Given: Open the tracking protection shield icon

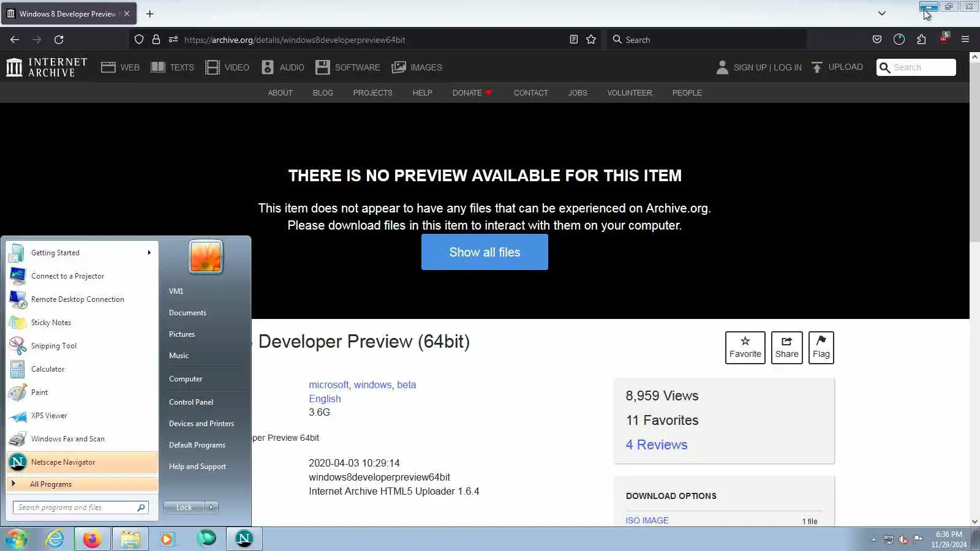Looking at the screenshot, I should pyautogui.click(x=139, y=40).
